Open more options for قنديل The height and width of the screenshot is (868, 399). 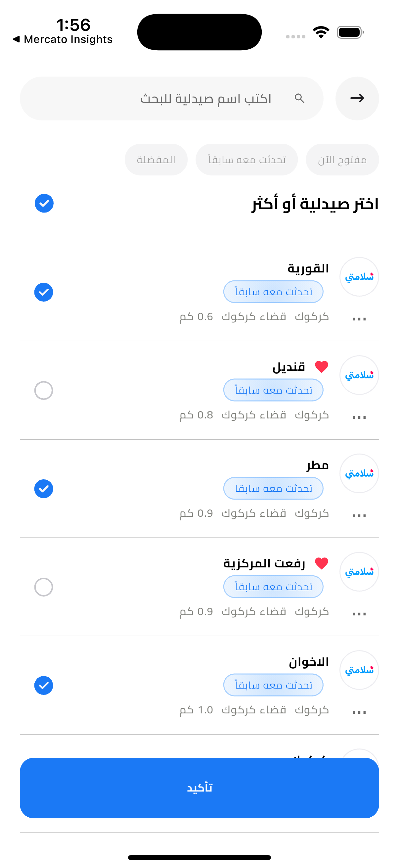359,417
